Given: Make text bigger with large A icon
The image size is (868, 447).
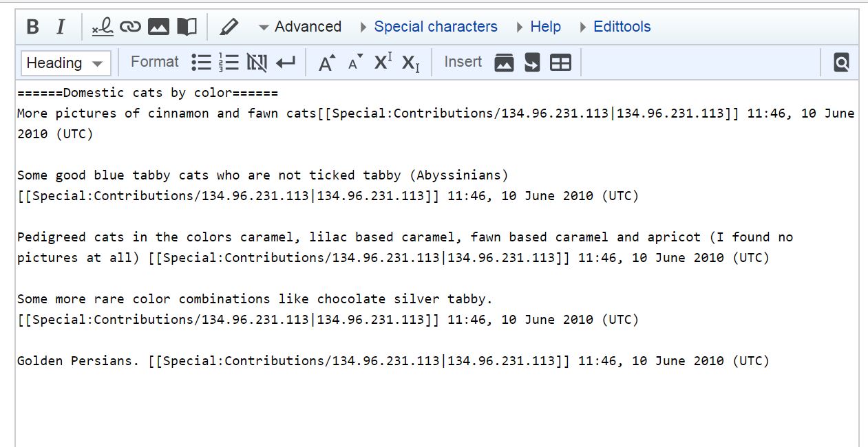Looking at the screenshot, I should point(327,63).
